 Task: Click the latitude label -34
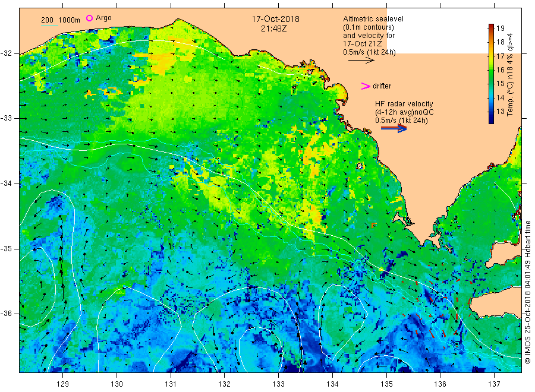coord(6,184)
